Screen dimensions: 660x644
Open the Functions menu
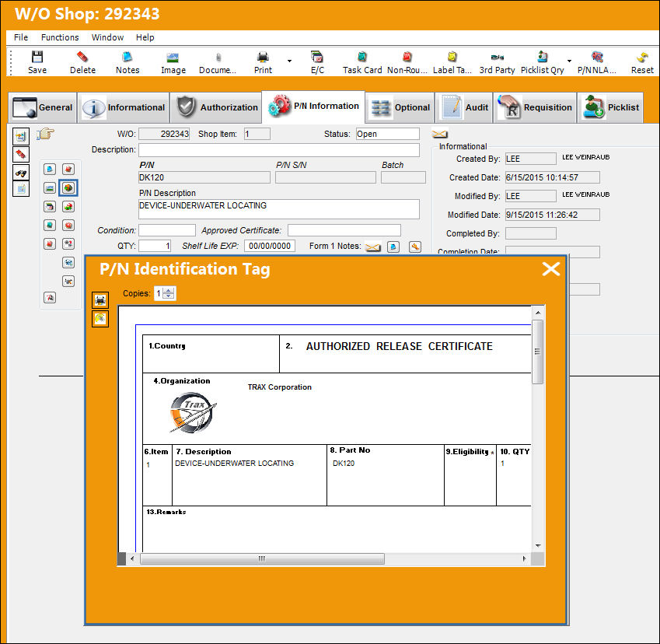point(60,37)
